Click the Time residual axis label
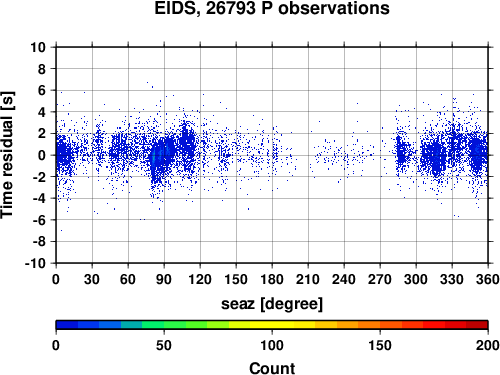Screen dimensions: 500x375 7,155
